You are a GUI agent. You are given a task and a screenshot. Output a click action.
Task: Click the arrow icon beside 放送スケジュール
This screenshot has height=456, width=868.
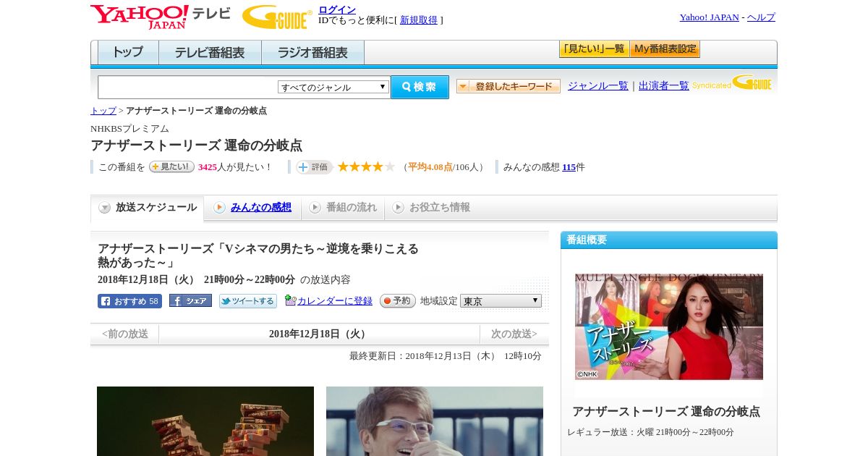pyautogui.click(x=105, y=208)
